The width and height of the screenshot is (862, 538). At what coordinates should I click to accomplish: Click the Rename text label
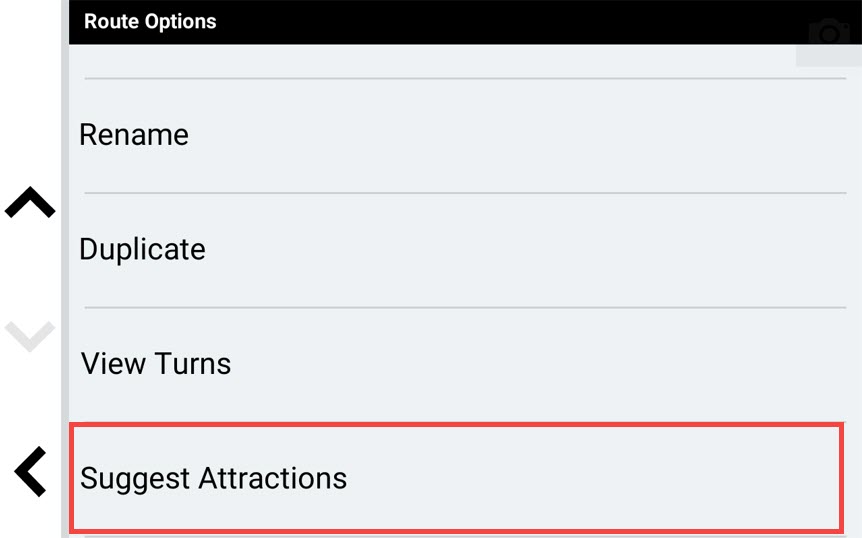pyautogui.click(x=134, y=135)
